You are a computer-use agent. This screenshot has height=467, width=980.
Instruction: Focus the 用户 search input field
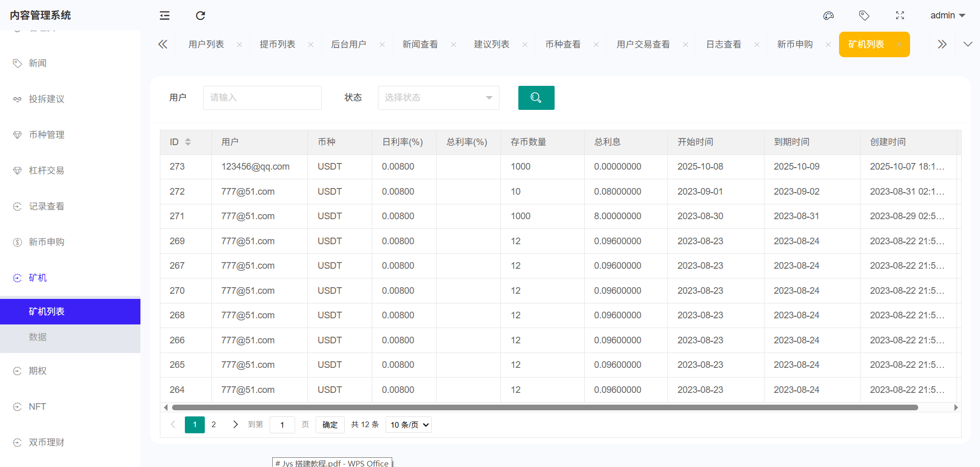tap(262, 98)
